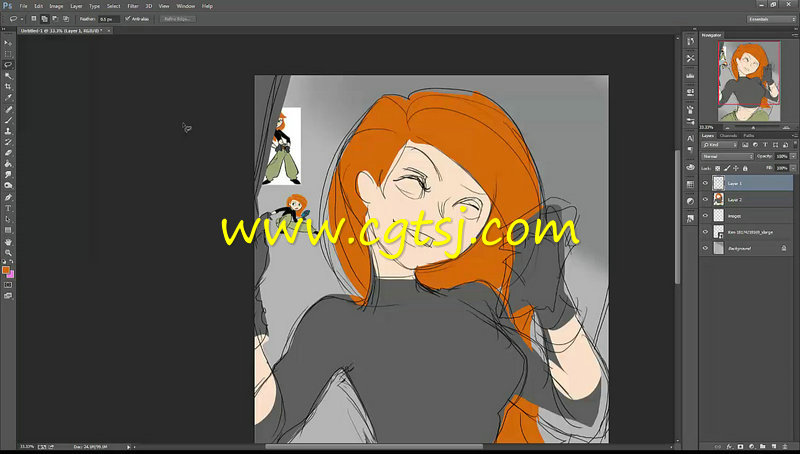Select the Eraser tool
Image resolution: width=800 pixels, height=454 pixels.
click(x=8, y=153)
